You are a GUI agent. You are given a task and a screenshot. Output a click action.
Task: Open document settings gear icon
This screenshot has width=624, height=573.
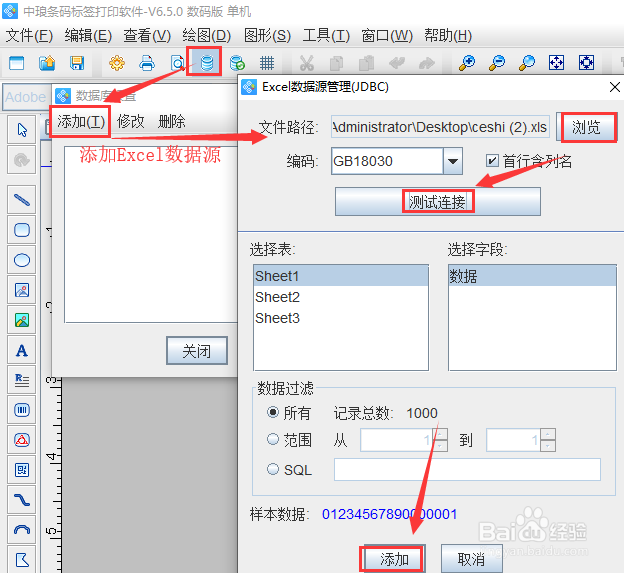117,63
